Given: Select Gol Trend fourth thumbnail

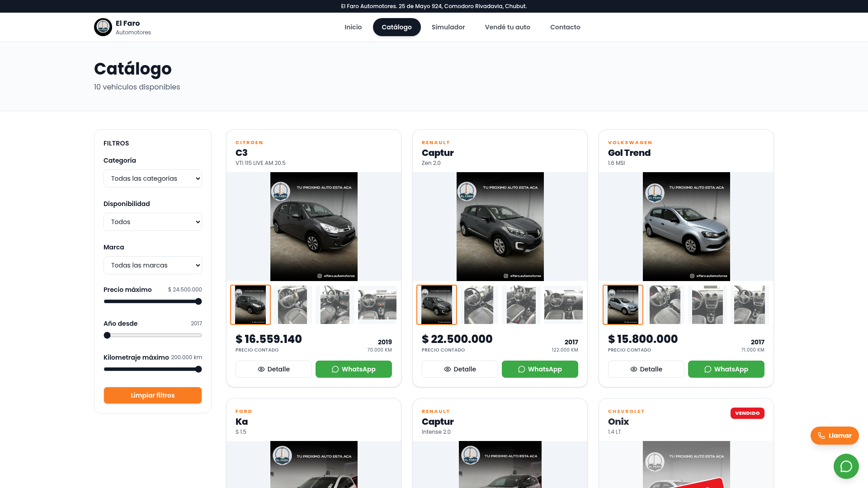Looking at the screenshot, I should (750, 305).
